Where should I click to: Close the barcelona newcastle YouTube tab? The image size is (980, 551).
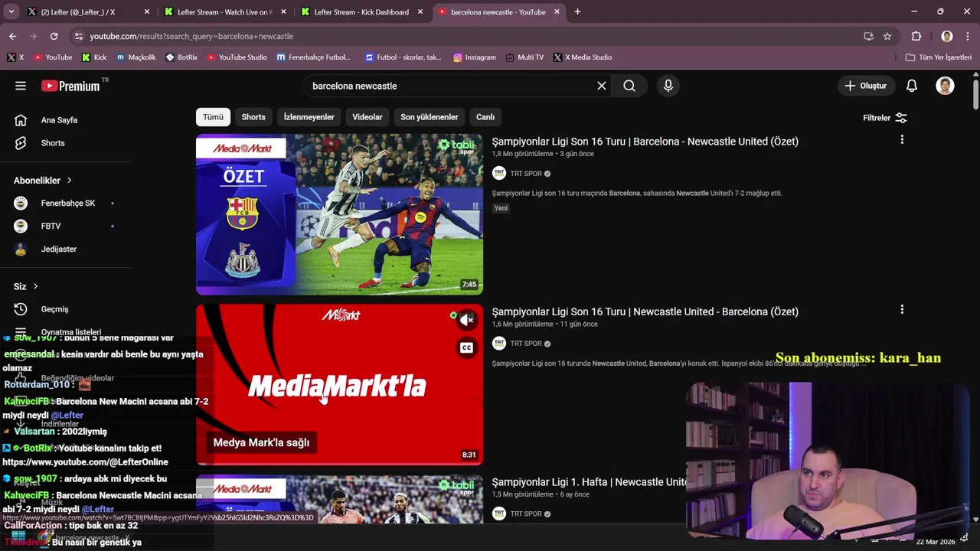point(557,11)
